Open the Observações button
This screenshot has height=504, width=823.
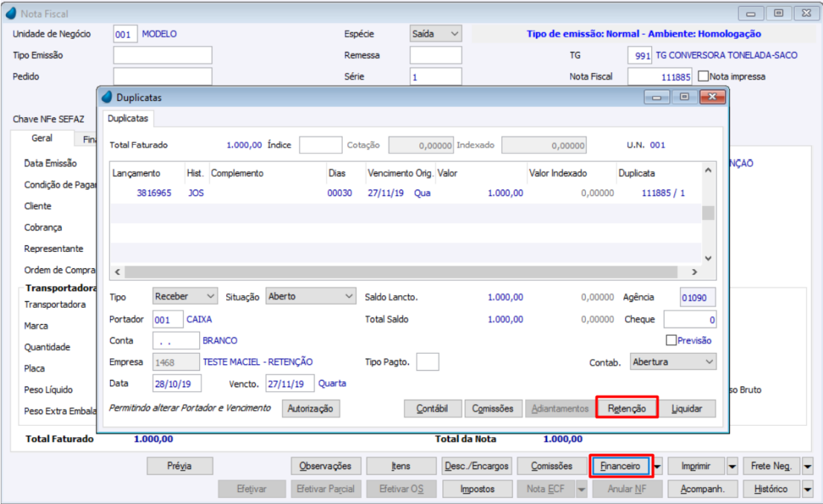[x=326, y=466]
